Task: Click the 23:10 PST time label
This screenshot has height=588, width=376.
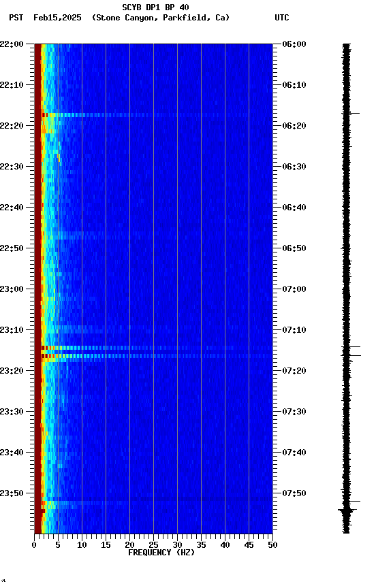Action: (x=12, y=330)
